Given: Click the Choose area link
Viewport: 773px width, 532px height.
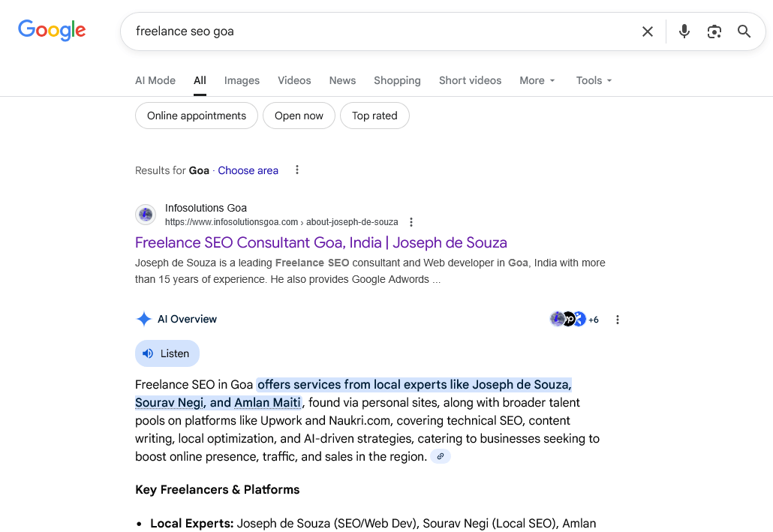Looking at the screenshot, I should click(248, 170).
